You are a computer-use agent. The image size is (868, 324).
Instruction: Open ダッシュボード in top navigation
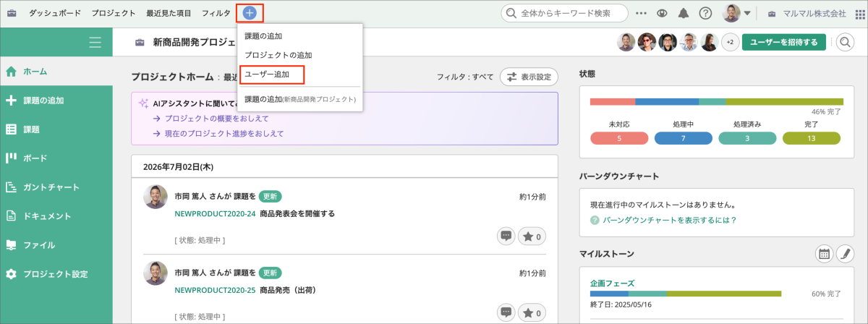55,13
